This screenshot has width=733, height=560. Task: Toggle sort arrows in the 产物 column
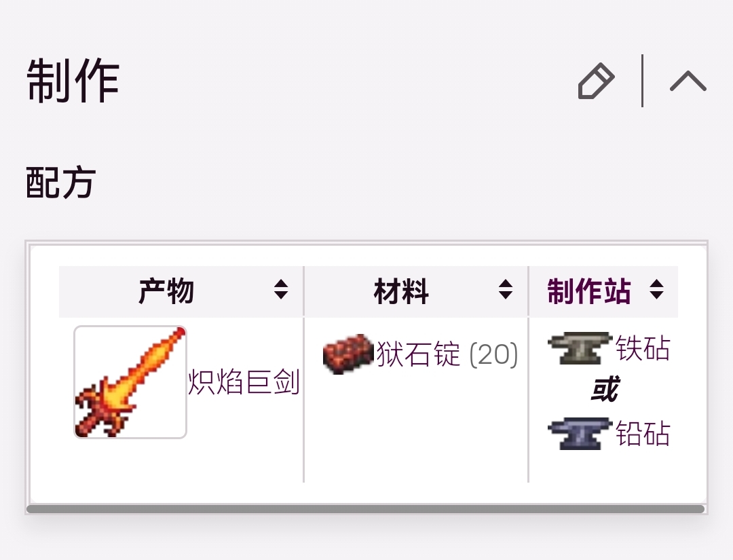pyautogui.click(x=281, y=289)
